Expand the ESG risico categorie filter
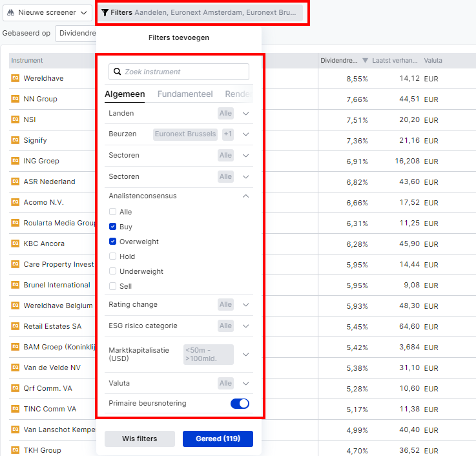476x456 pixels. [246, 326]
